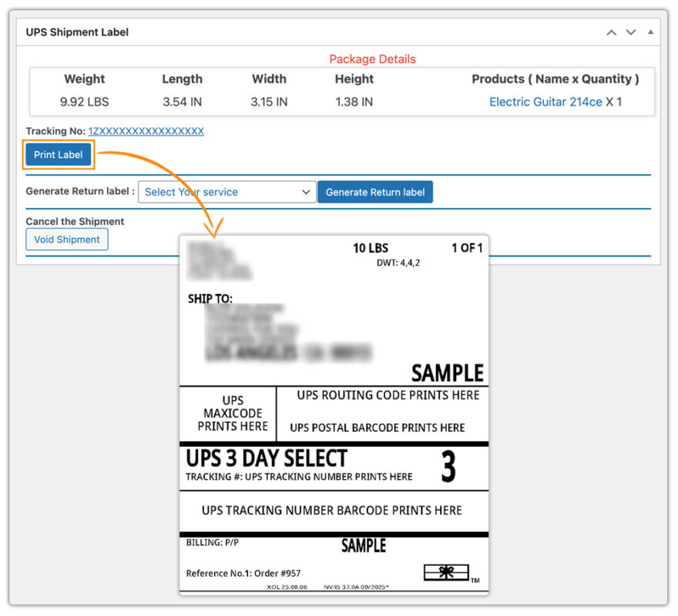
Task: Collapse the panel via the up chevron
Action: pos(611,32)
